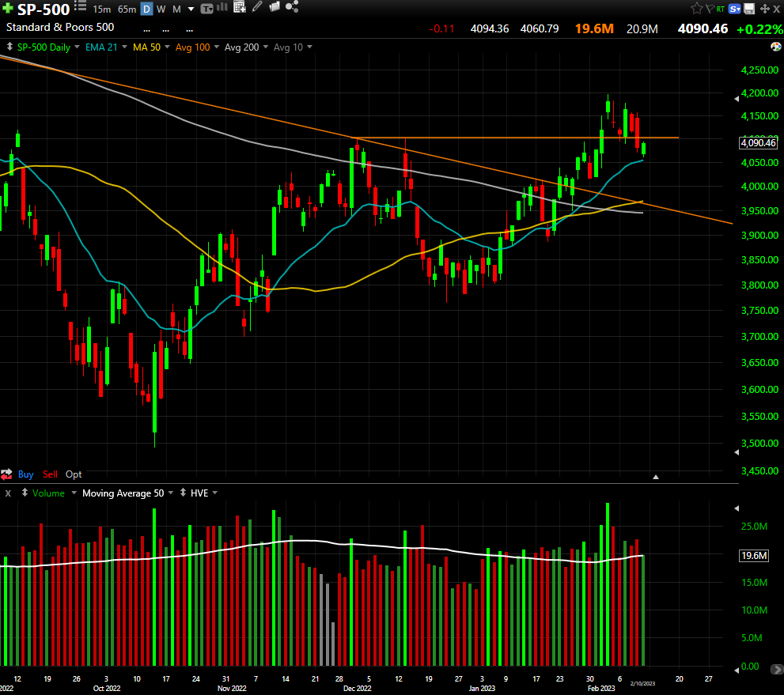784x695 pixels.
Task: Select the W weekly timeframe
Action: point(161,9)
